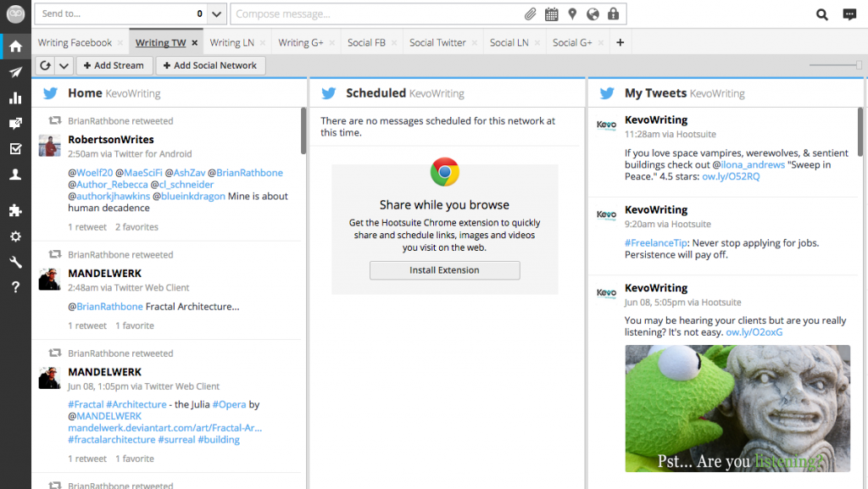Image resolution: width=868 pixels, height=489 pixels.
Task: Open the @ilona_andrews mention link
Action: [748, 164]
